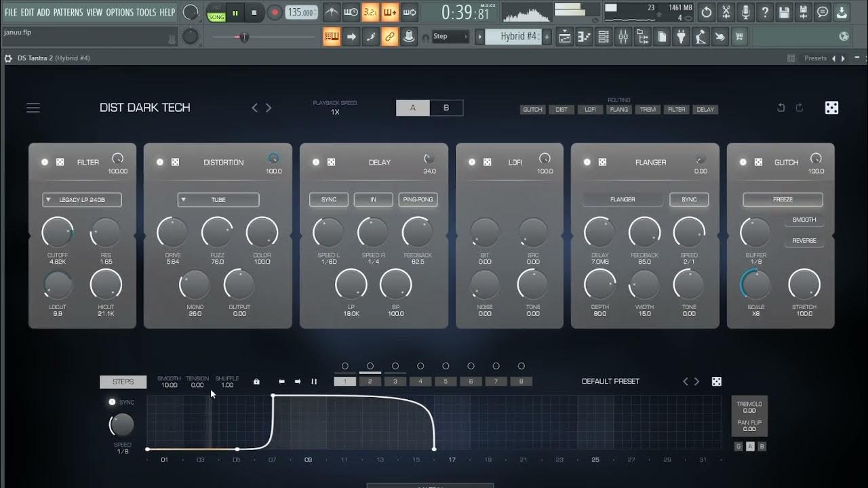Image resolution: width=868 pixels, height=488 pixels.
Task: Click the lock icon in the sequencer
Action: pos(256,382)
